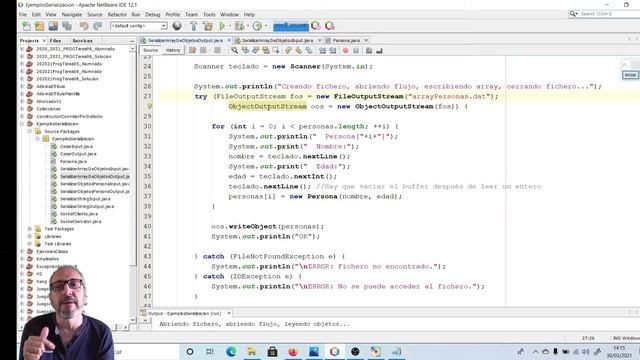Open the Debug menu
Viewport: 640px width, 360px height.
(x=153, y=15)
